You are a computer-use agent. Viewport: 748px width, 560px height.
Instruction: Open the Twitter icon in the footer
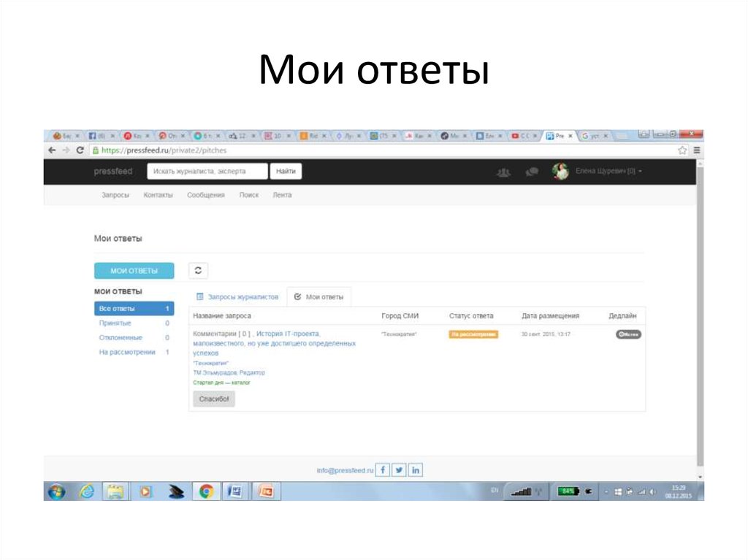399,469
